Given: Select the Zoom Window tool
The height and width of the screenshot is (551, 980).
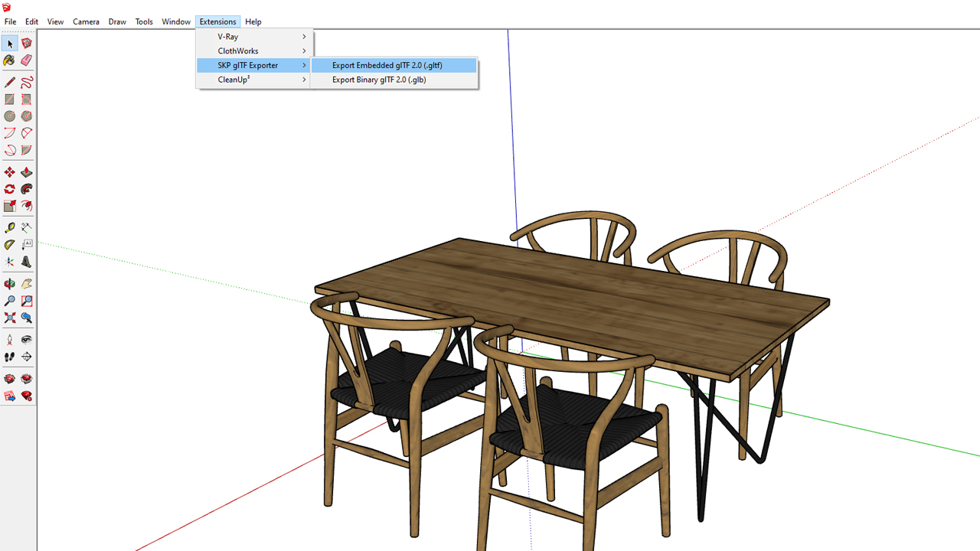Looking at the screenshot, I should 27,301.
